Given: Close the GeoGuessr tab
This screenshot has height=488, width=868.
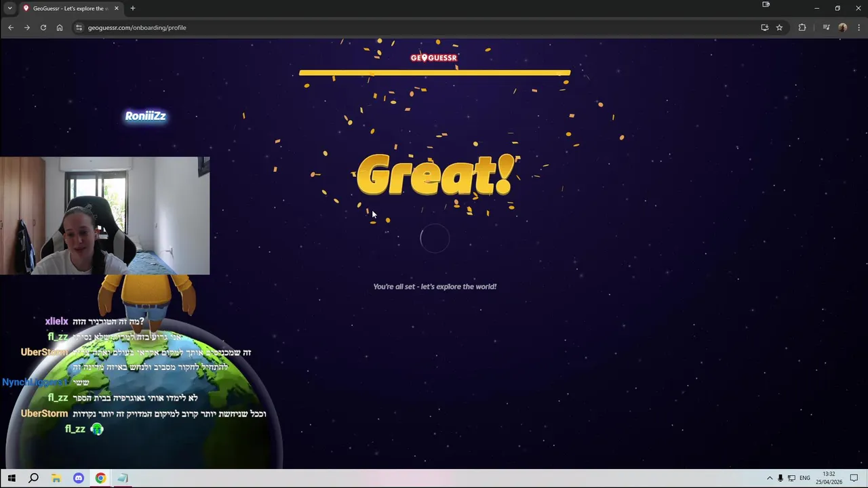Looking at the screenshot, I should 117,8.
